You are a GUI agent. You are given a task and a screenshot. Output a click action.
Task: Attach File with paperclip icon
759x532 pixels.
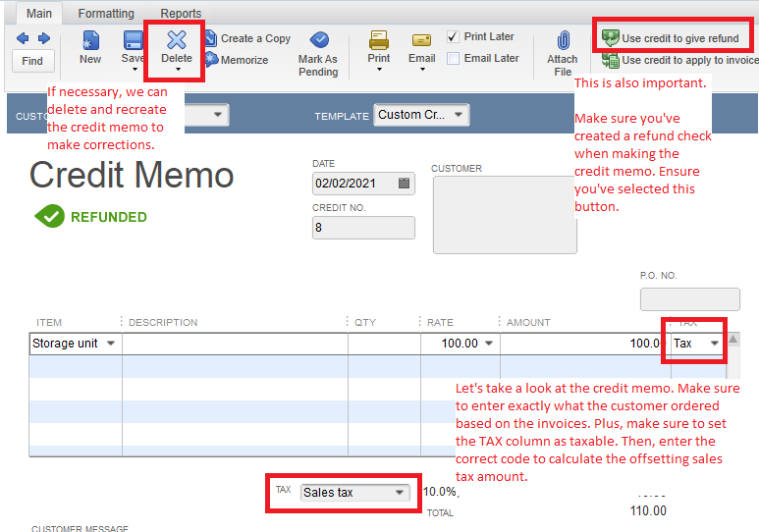[563, 53]
